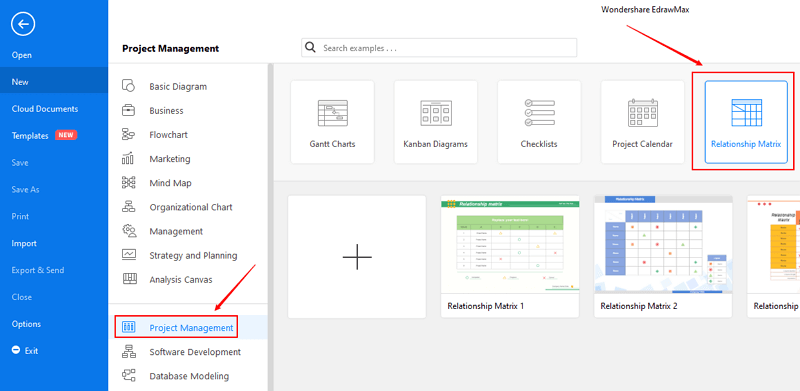Screen dimensions: 800x391
Task: Click the Exit label
Action: (x=32, y=351)
